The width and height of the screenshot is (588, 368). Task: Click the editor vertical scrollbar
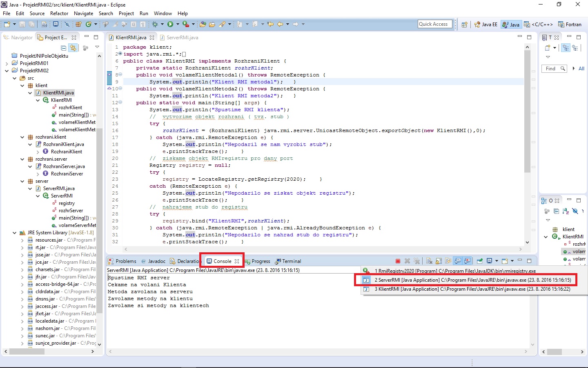click(x=527, y=110)
